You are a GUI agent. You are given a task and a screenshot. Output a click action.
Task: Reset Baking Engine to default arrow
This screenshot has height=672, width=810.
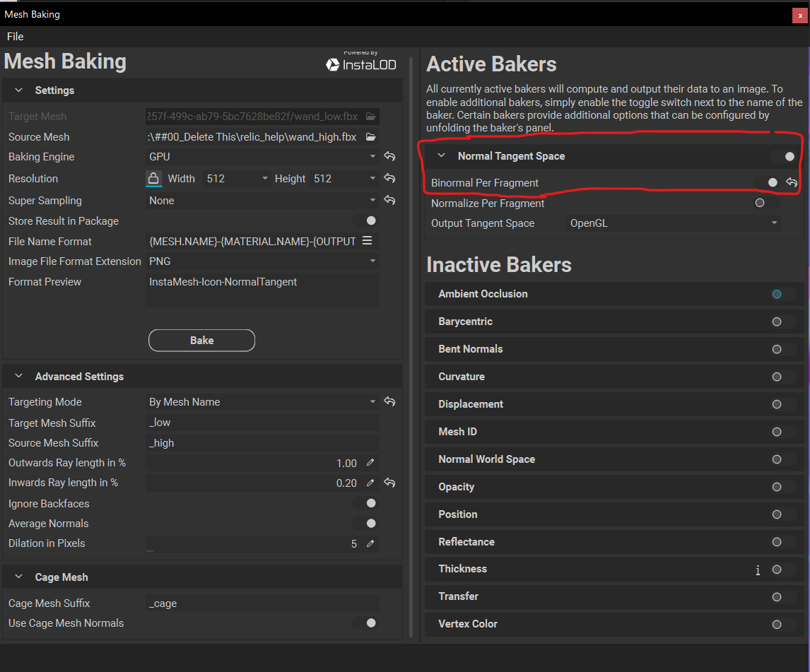coord(389,156)
